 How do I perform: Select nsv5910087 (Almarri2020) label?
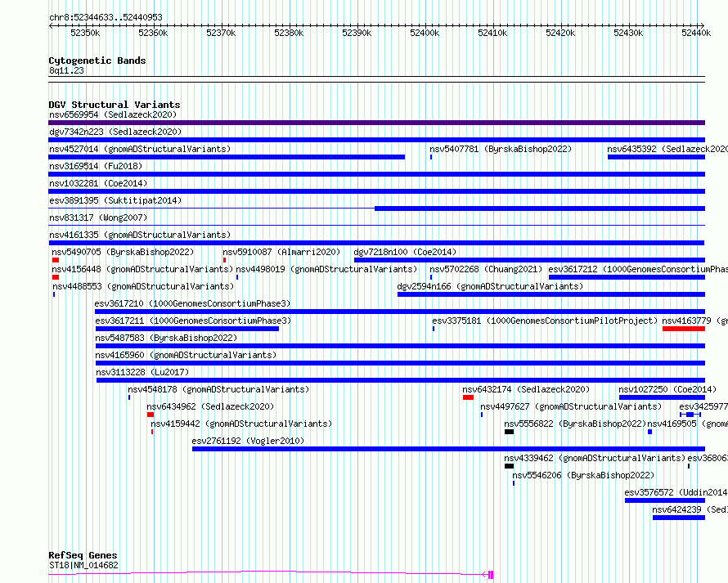pyautogui.click(x=281, y=252)
